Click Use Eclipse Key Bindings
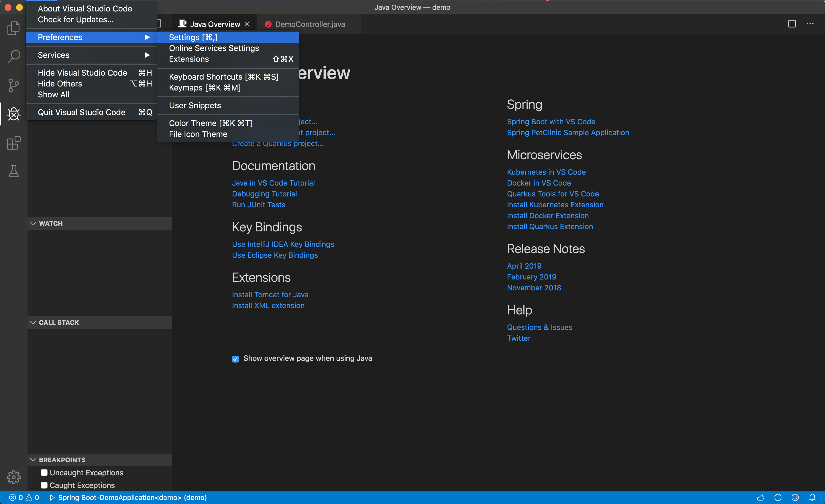 tap(275, 255)
